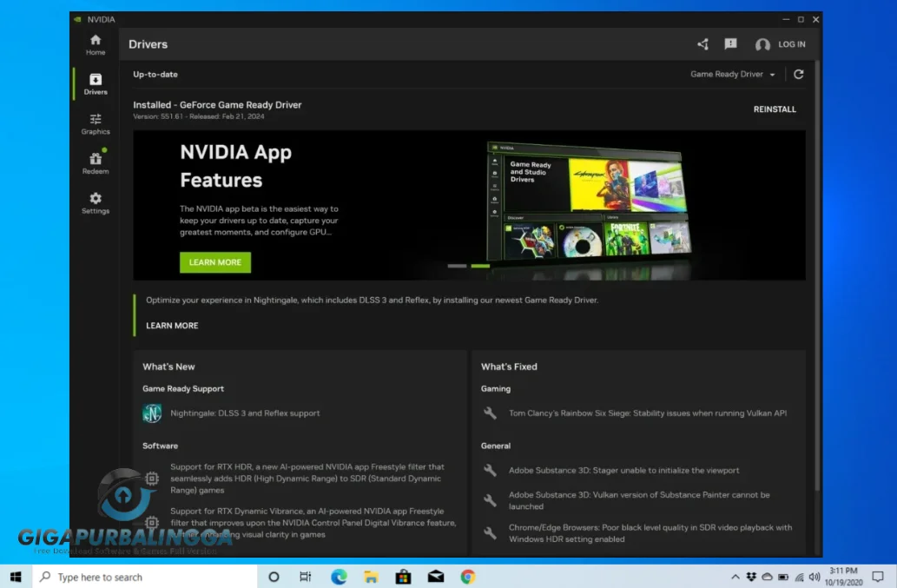Click the volume icon in system tray

[815, 577]
